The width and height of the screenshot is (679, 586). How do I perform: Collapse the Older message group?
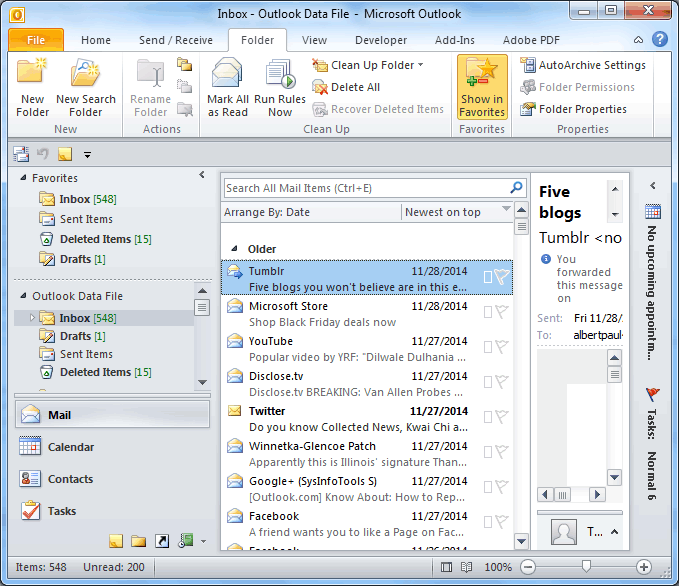pos(234,249)
